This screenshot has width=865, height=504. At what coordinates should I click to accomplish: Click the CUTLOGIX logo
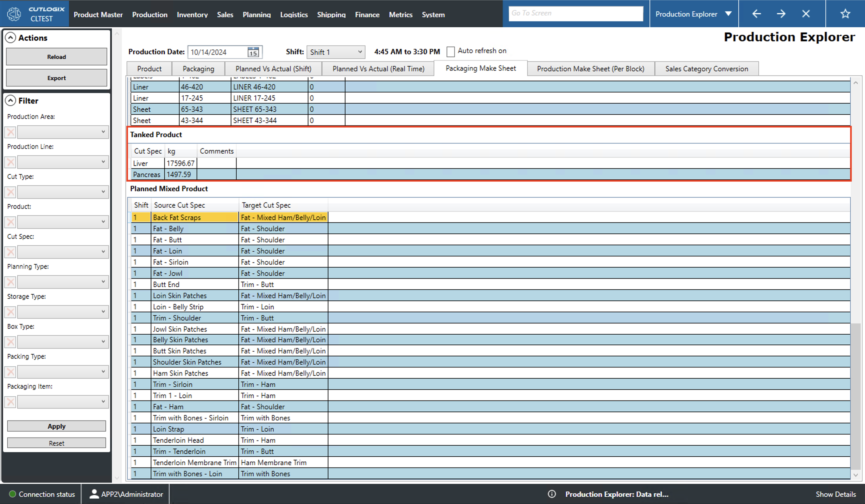coord(14,14)
